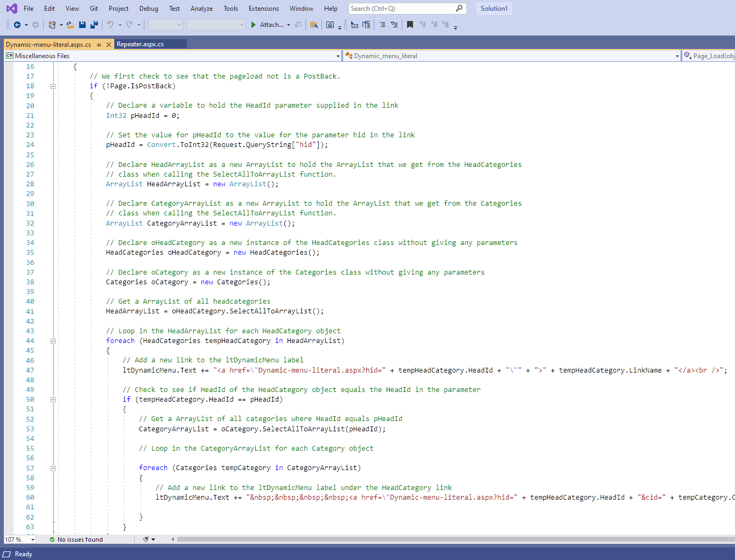Open the Help menu
The image size is (735, 560).
331,9
